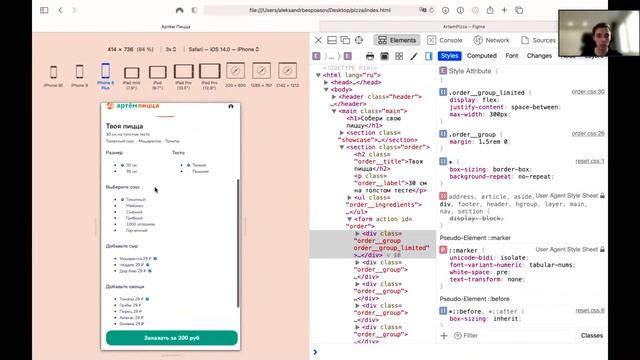
Task: Dock Web Inspector to bottom icon
Action: point(332,40)
